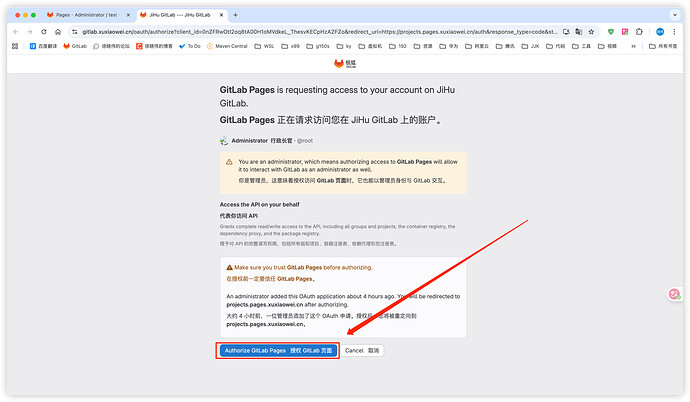This screenshot has width=690, height=402.
Task: Cancel the authorization request
Action: click(361, 351)
